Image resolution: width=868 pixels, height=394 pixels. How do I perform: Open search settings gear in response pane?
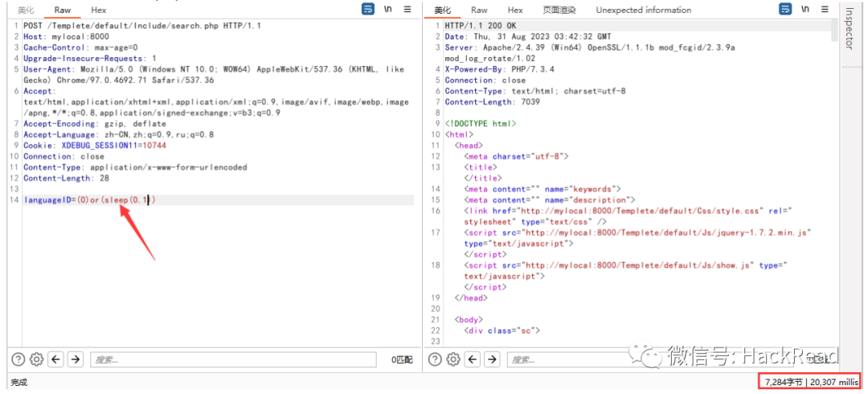click(x=453, y=359)
